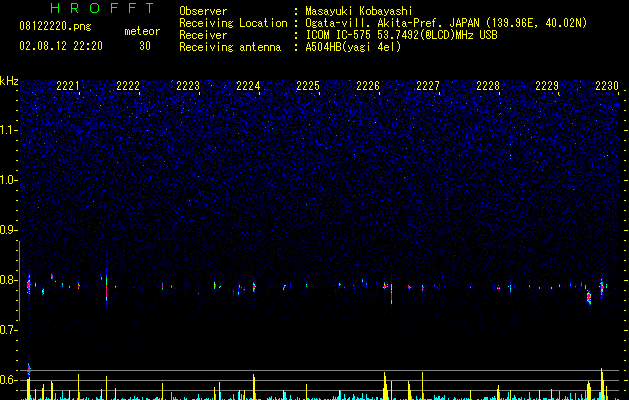Click the 2230 time marker
Viewport: 629px width, 400px height.
tap(607, 86)
